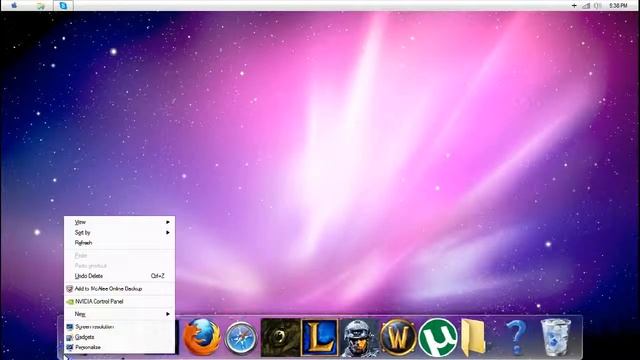This screenshot has height=360, width=640.
Task: Launch the soldier game icon in dock
Action: point(359,338)
